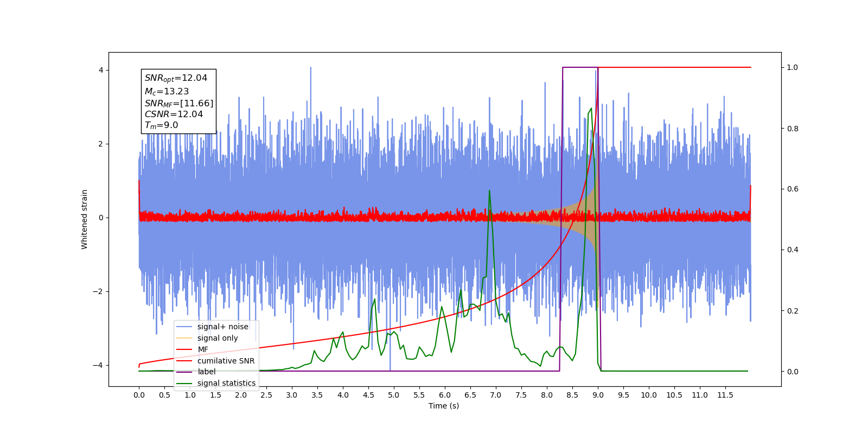Click the SNRopt=12.04 annotation text
The image size is (868, 434).
[176, 78]
